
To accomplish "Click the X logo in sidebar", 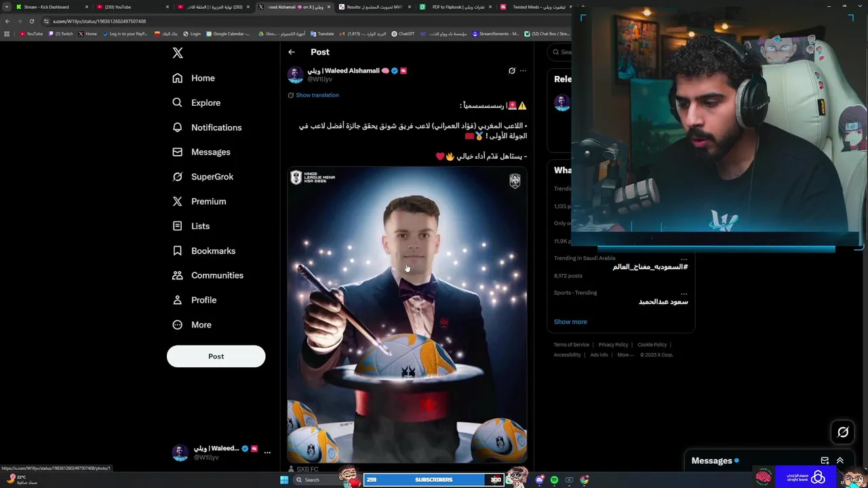I will (x=178, y=53).
